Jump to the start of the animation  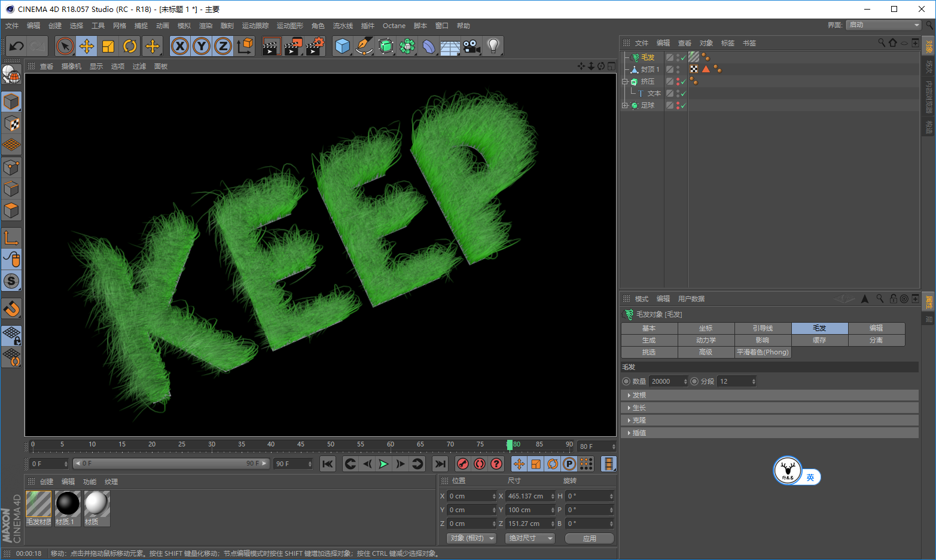[x=328, y=464]
